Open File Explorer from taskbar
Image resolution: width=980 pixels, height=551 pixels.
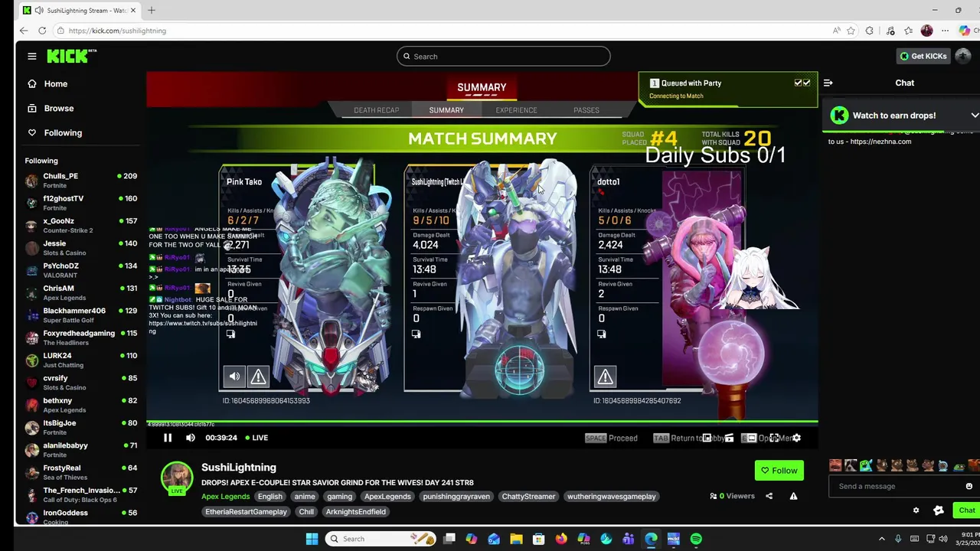coord(516,539)
